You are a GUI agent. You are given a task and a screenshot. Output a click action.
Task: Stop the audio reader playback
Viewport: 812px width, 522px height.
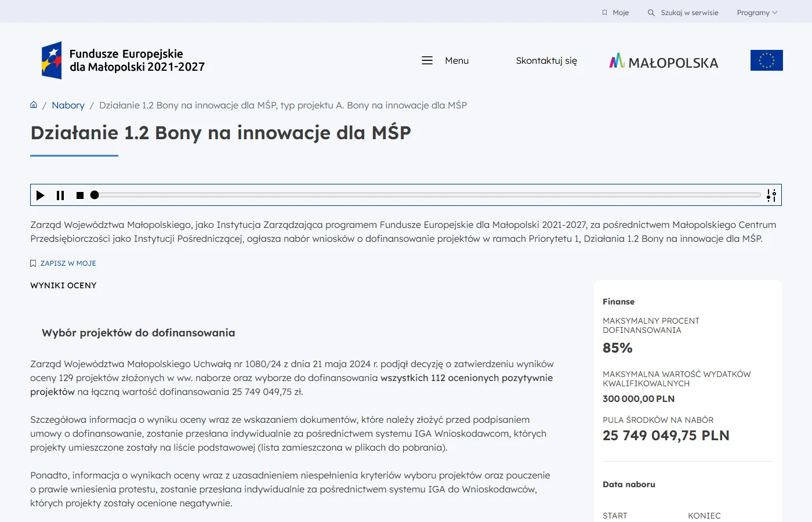(x=80, y=195)
